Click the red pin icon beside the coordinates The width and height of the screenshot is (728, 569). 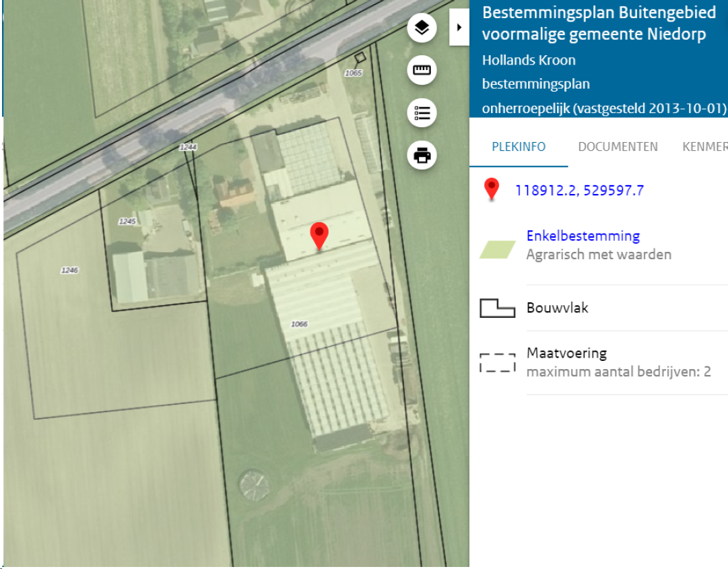tap(491, 190)
